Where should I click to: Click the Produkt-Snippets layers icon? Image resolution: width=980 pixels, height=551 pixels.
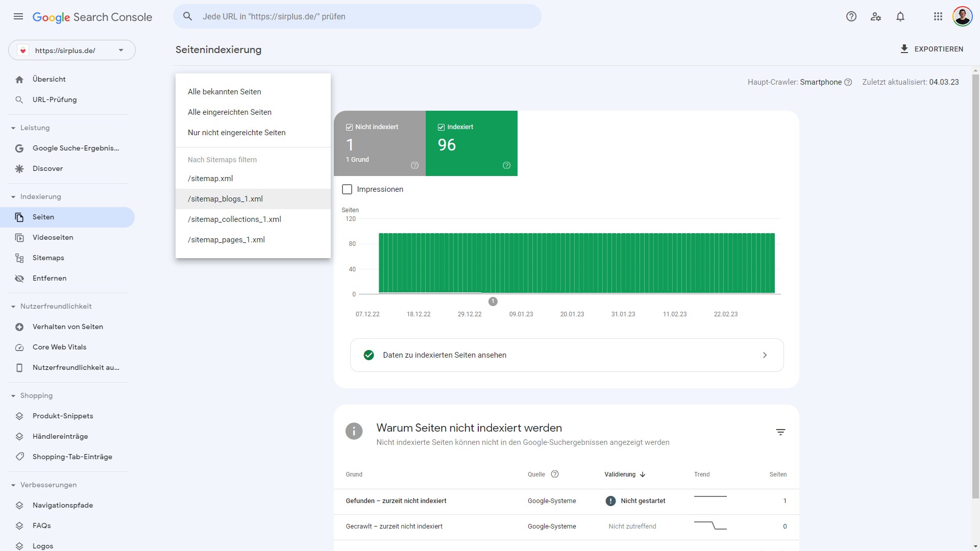coord(19,416)
